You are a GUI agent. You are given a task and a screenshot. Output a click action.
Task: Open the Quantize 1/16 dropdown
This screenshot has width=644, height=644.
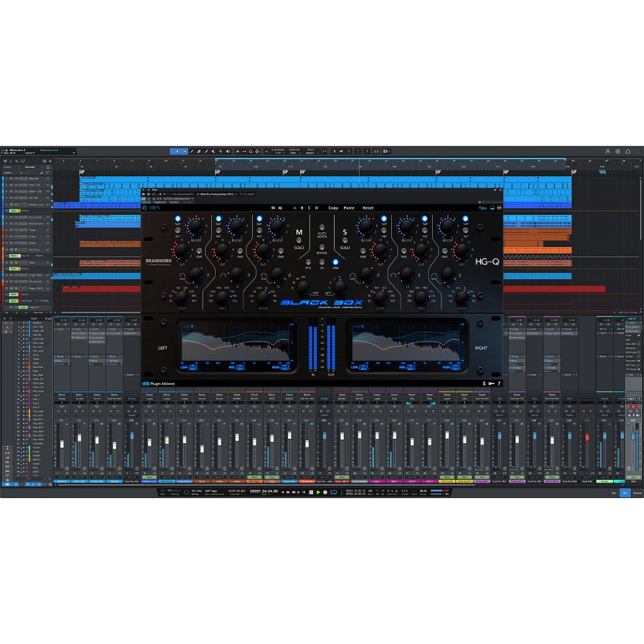(279, 152)
